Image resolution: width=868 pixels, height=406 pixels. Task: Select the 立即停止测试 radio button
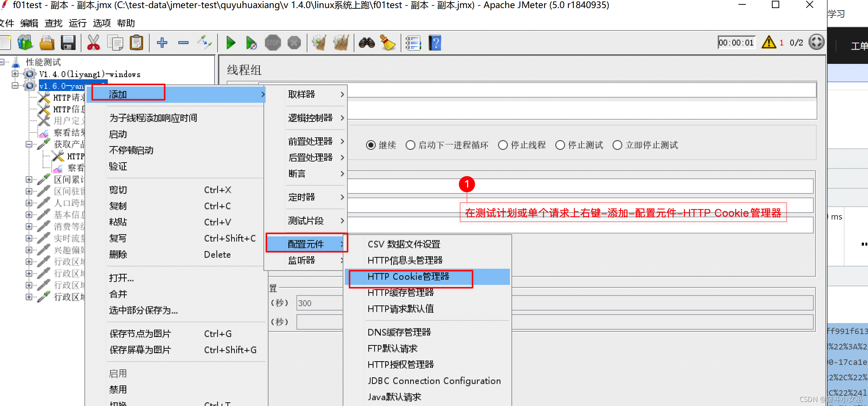(617, 145)
